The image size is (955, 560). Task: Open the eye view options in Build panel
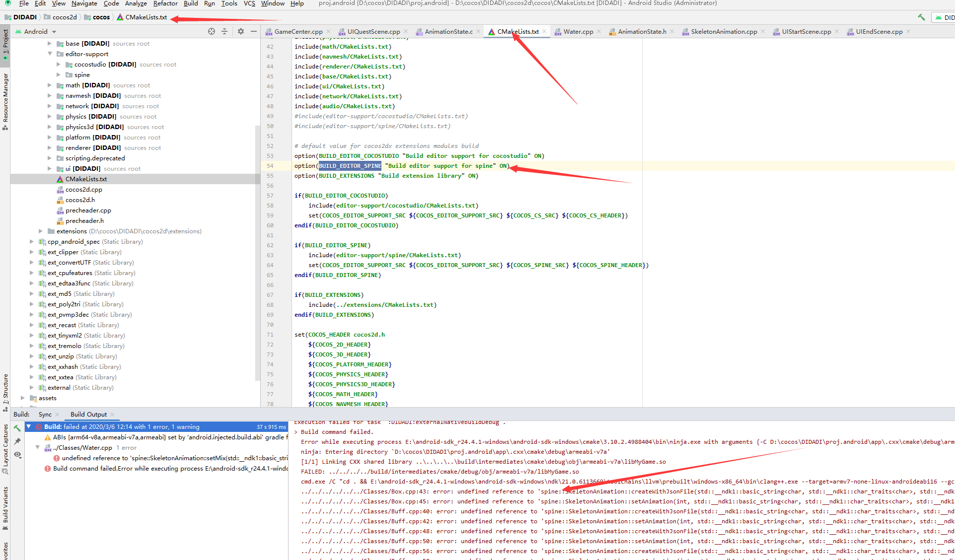click(17, 454)
